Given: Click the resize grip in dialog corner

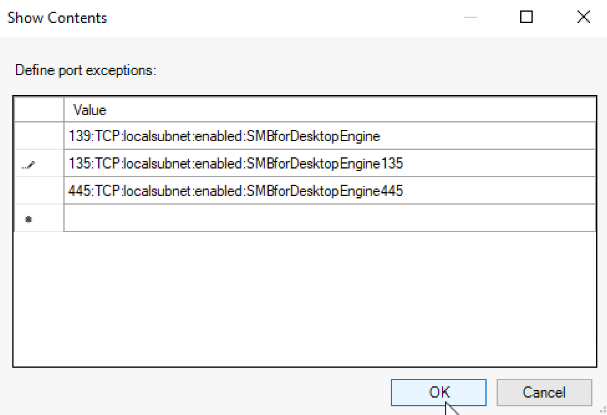Looking at the screenshot, I should tap(602, 410).
